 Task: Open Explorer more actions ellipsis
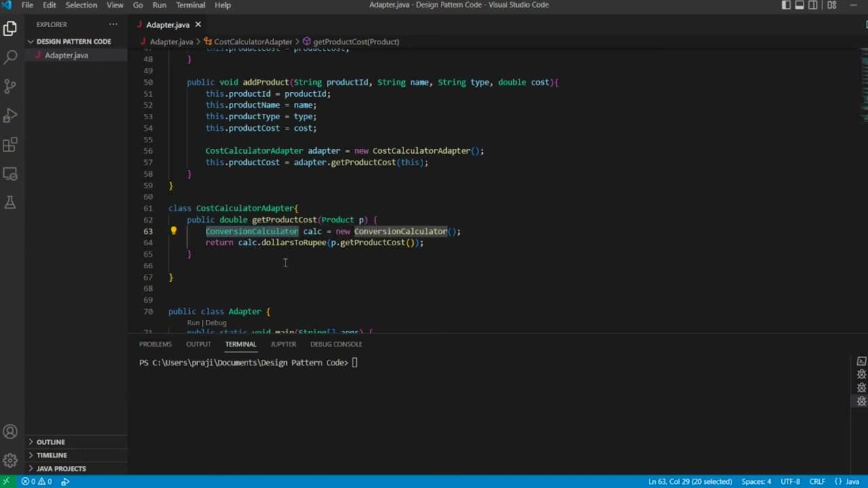(113, 24)
